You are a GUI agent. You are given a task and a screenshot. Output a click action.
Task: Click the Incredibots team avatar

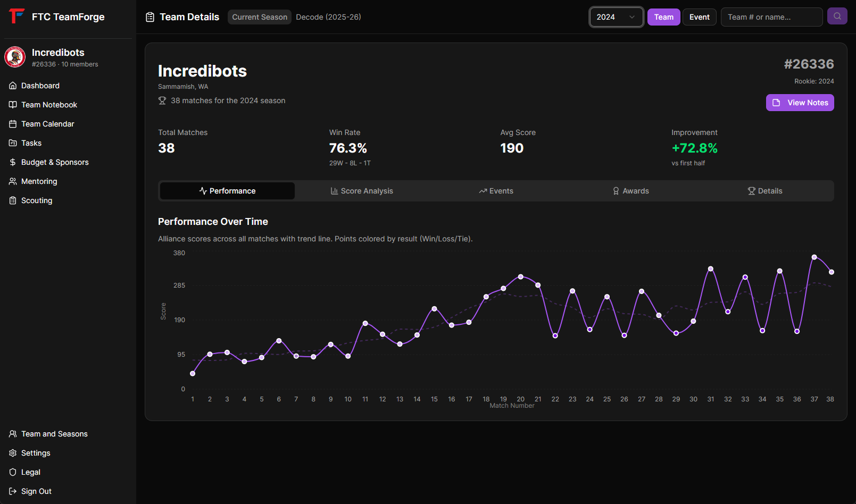pyautogui.click(x=15, y=57)
